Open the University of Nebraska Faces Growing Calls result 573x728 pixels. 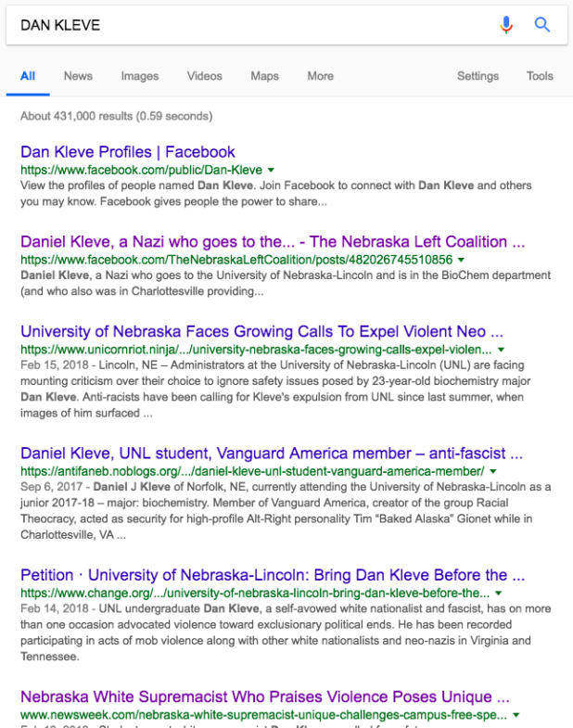click(262, 331)
